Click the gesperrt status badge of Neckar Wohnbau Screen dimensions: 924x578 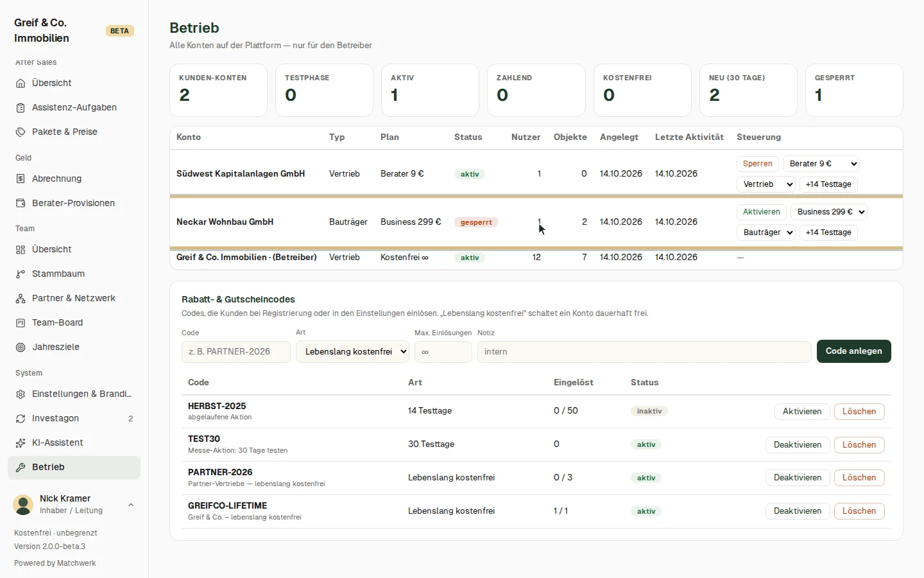pyautogui.click(x=476, y=222)
